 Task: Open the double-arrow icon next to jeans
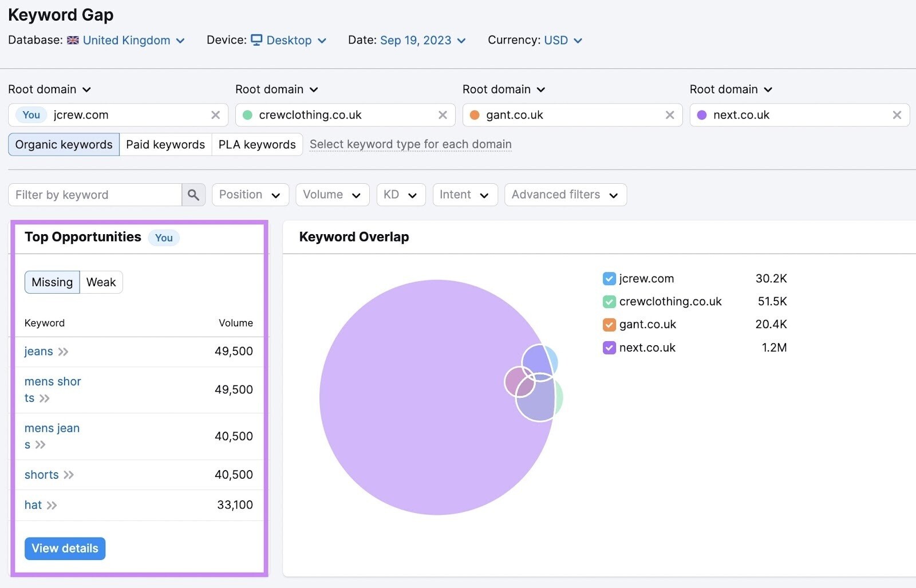[x=63, y=352]
